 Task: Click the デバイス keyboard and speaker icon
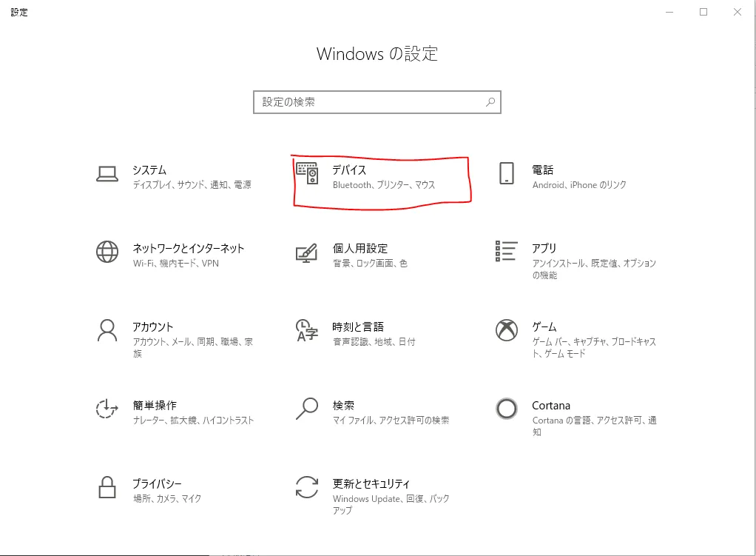click(307, 173)
